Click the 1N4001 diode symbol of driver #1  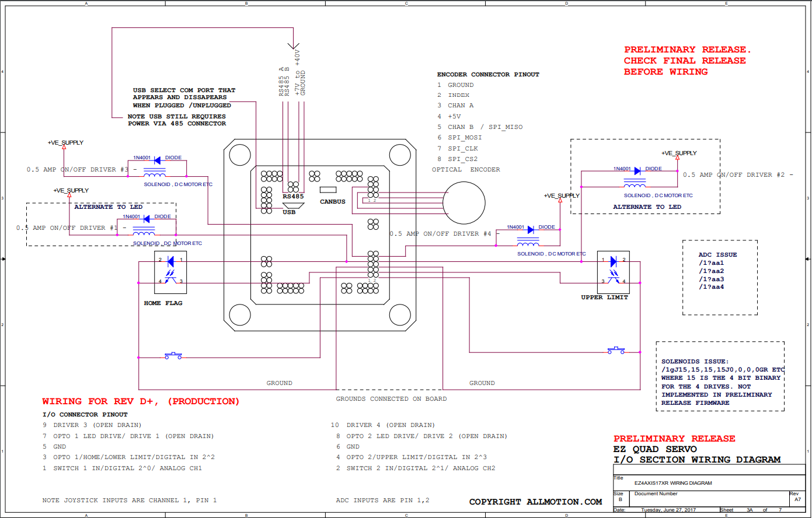pos(147,219)
